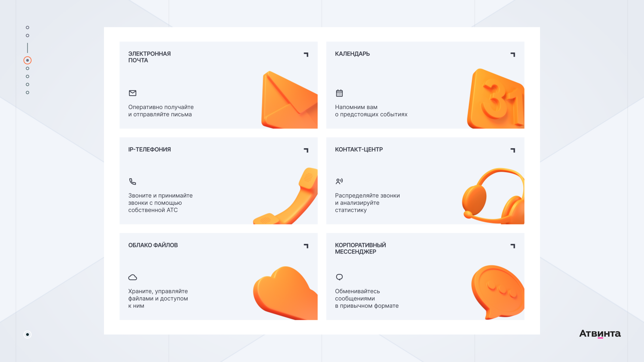
Task: Select the first page navigation dot
Action: click(x=28, y=27)
